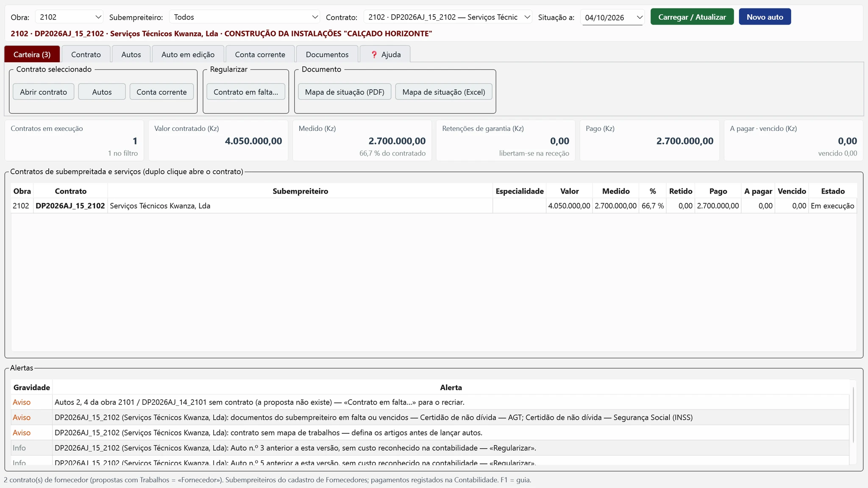Click Contrato em falta... button

click(246, 92)
